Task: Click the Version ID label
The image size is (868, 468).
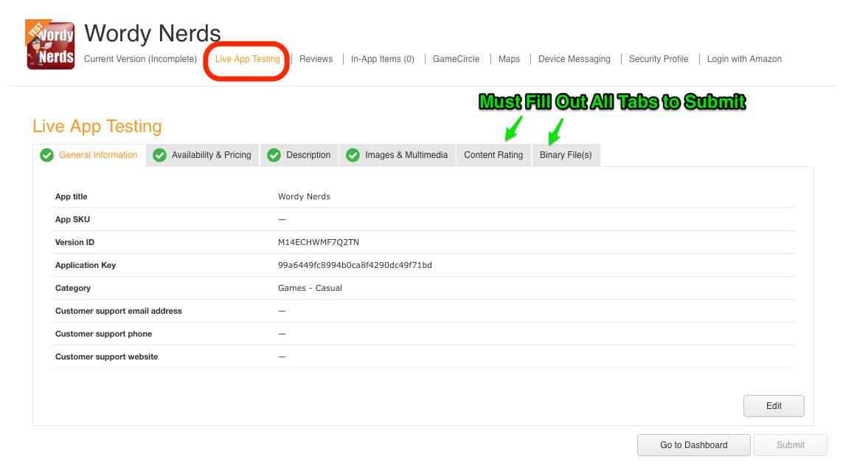Action: click(74, 242)
